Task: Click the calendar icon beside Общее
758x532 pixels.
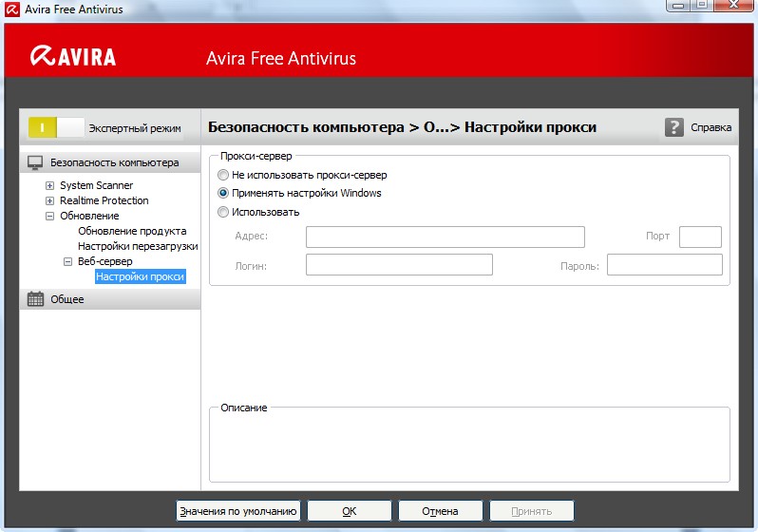Action: [35, 299]
